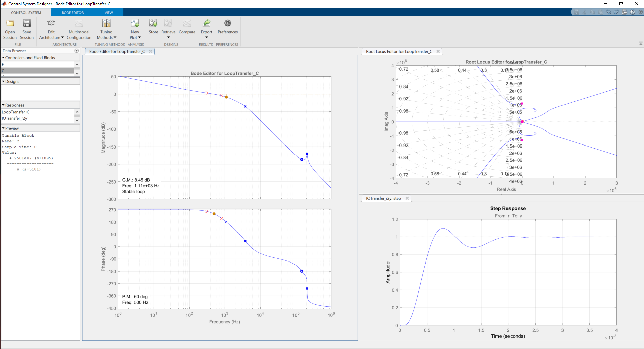Select LoopTransfer_C in the Responses list

16,112
